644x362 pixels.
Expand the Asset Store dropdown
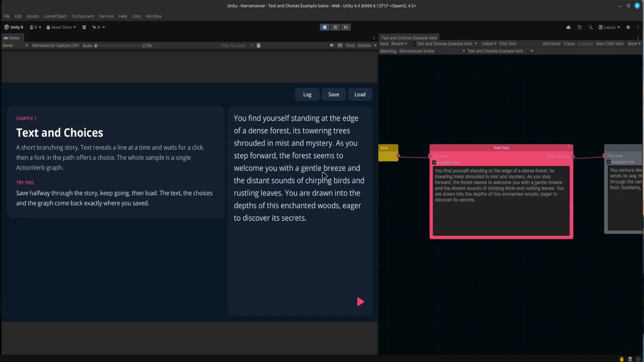(x=61, y=27)
